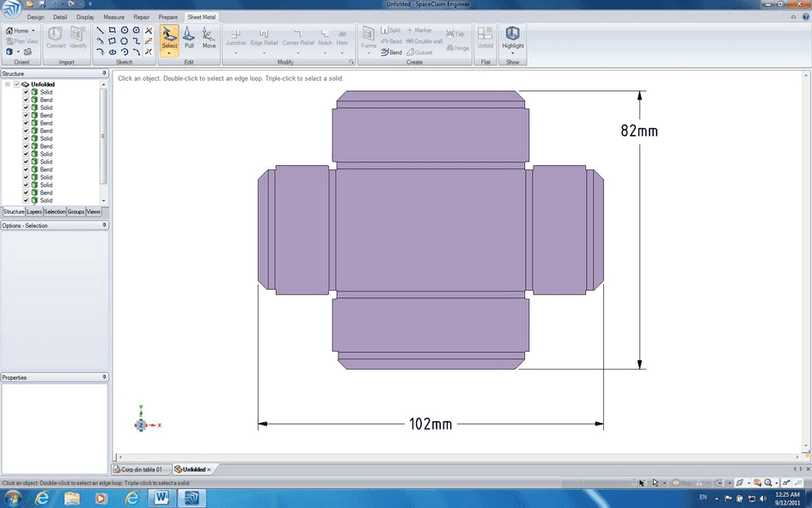Open the SpaceClaim application menu button
The height and width of the screenshot is (508, 812).
11,8
